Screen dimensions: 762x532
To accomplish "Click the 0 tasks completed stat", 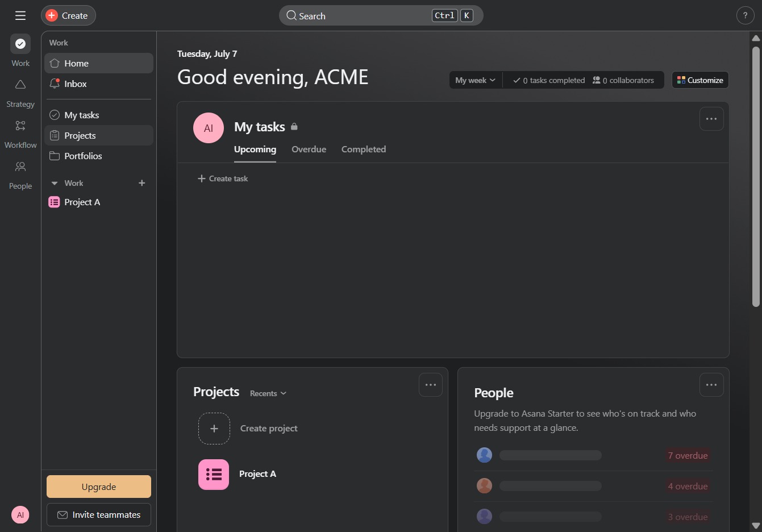I will (549, 80).
